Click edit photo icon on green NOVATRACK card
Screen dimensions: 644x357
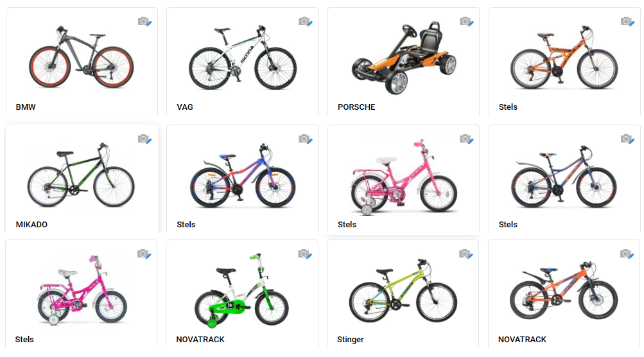point(305,254)
